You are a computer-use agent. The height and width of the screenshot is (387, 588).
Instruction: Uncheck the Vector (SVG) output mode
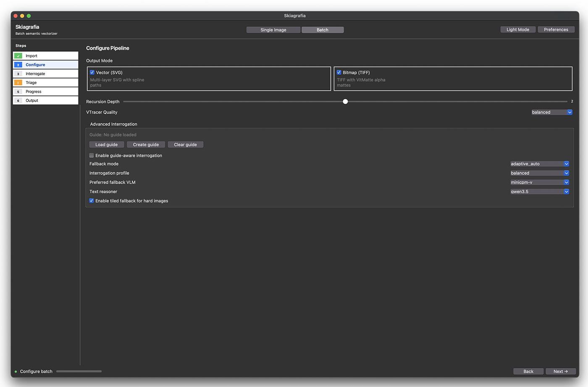(x=92, y=72)
